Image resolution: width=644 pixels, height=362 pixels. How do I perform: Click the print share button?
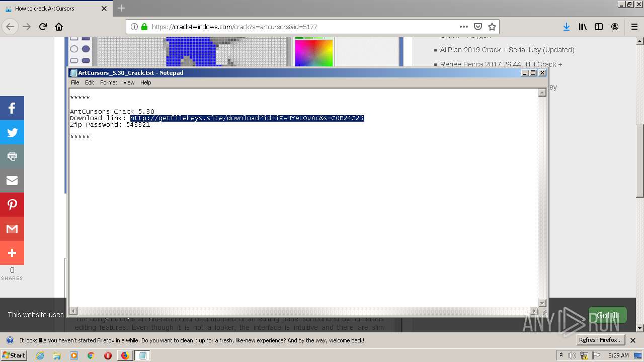12,156
